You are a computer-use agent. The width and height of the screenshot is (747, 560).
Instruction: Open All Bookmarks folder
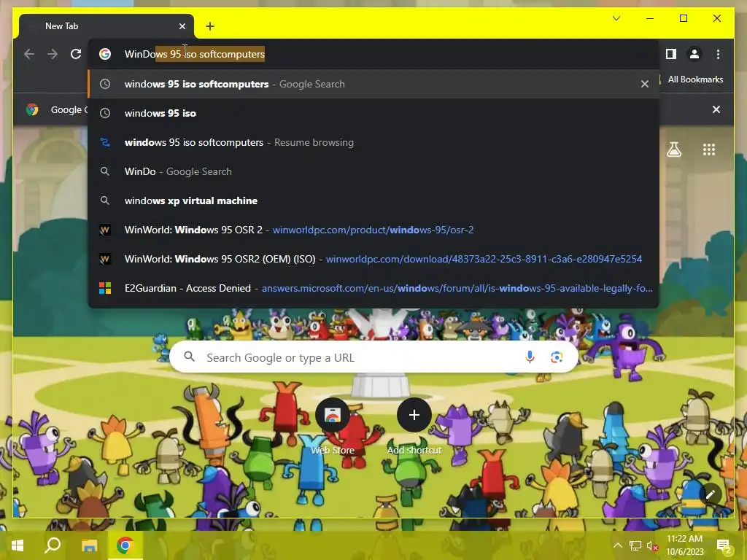click(695, 79)
